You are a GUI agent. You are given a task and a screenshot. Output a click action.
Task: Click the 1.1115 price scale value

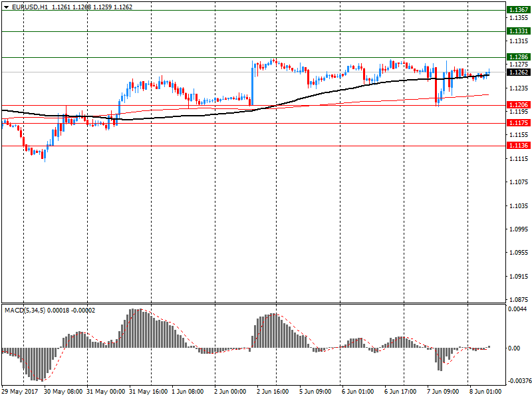pos(519,159)
